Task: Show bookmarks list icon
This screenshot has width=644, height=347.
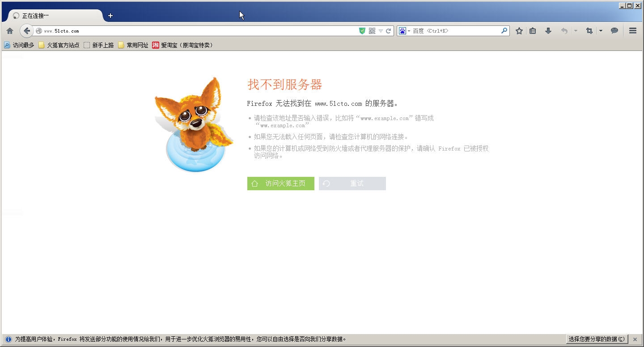Action: coord(533,31)
